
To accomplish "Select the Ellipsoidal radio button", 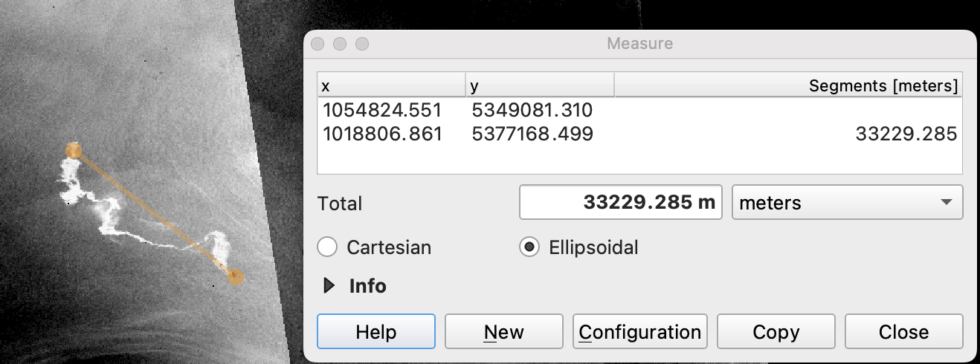I will [529, 247].
